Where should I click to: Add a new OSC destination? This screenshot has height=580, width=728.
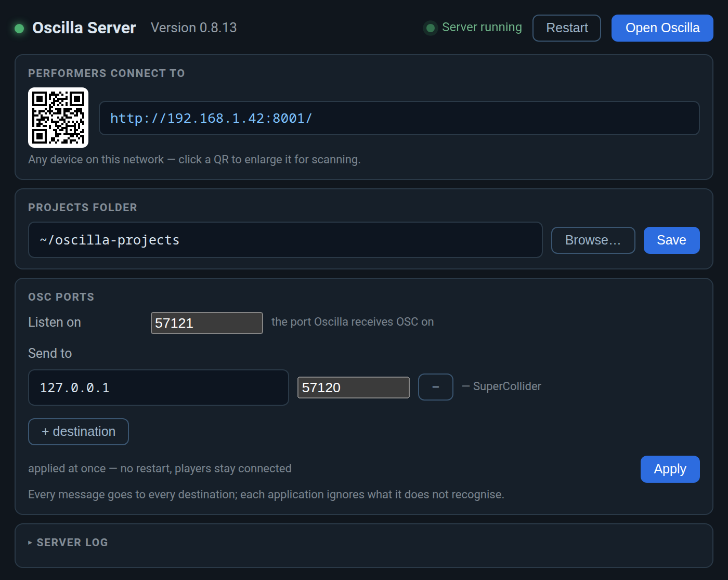click(79, 432)
